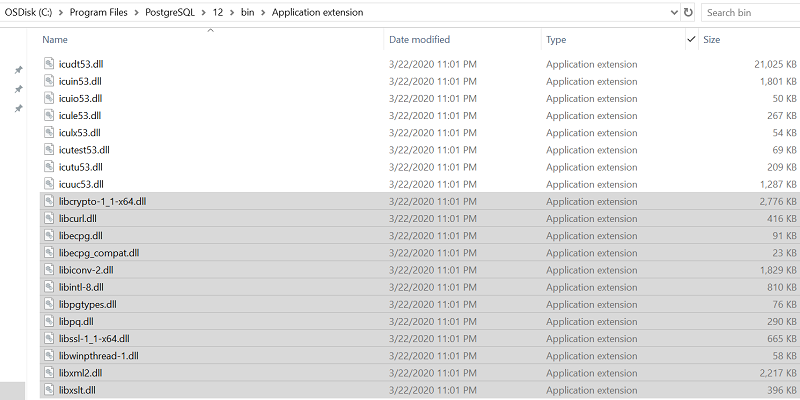Go to the bin folder in breadcrumb

247,12
